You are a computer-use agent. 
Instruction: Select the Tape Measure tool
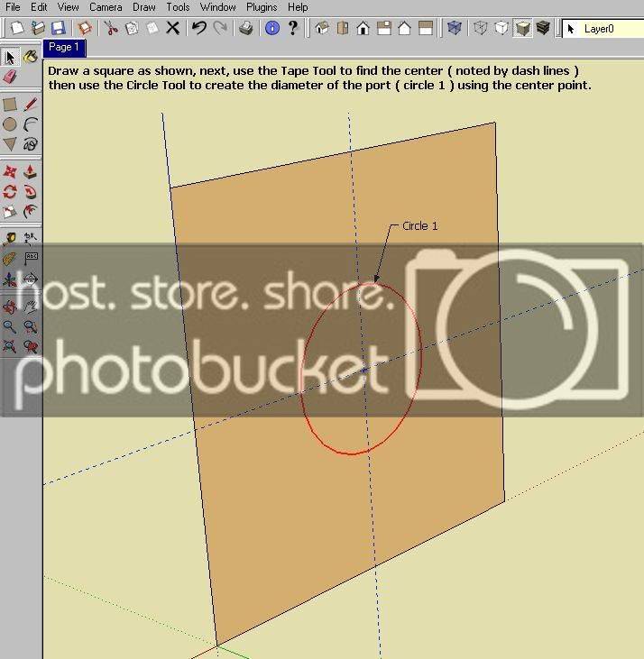[10, 239]
